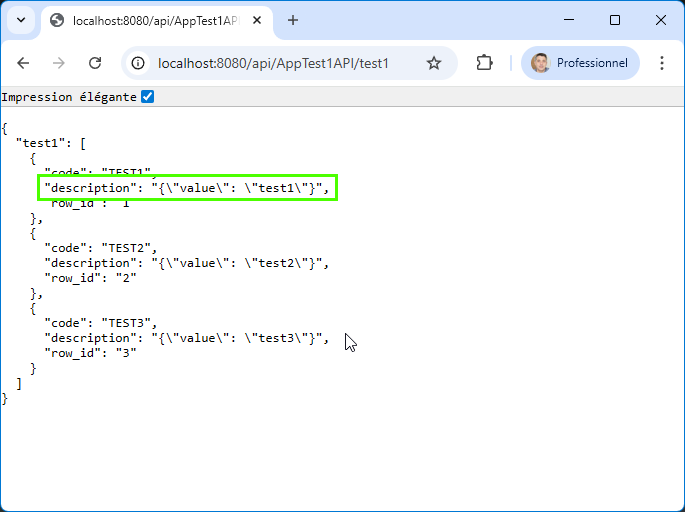685x512 pixels.
Task: Open the Extensions puzzle icon
Action: [485, 63]
